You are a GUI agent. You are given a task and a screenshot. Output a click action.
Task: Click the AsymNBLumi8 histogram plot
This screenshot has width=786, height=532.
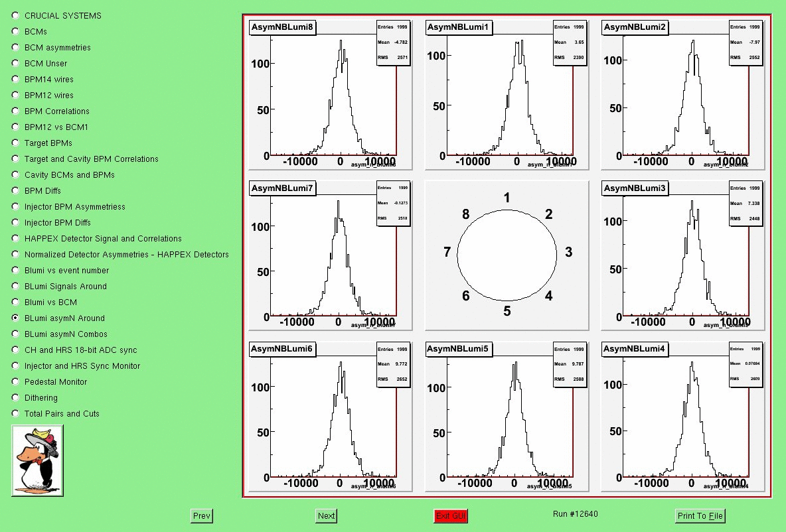click(x=331, y=95)
